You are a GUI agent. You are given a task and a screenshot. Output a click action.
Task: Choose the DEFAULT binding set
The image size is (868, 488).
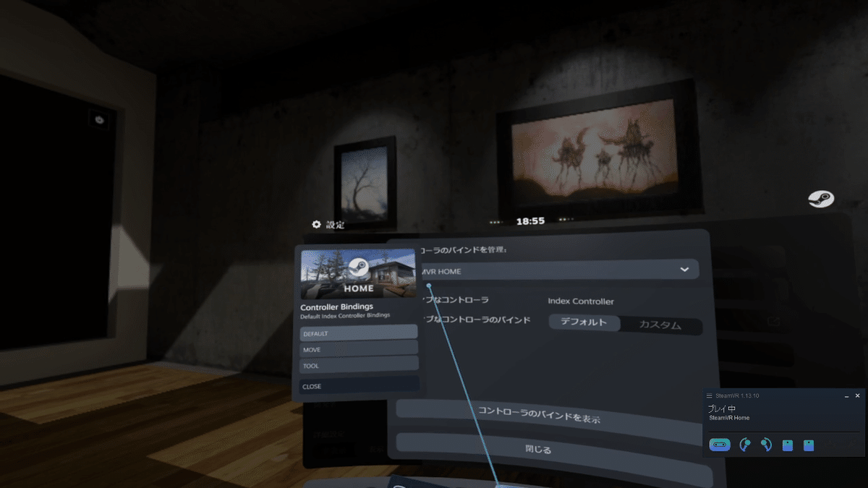[359, 333]
